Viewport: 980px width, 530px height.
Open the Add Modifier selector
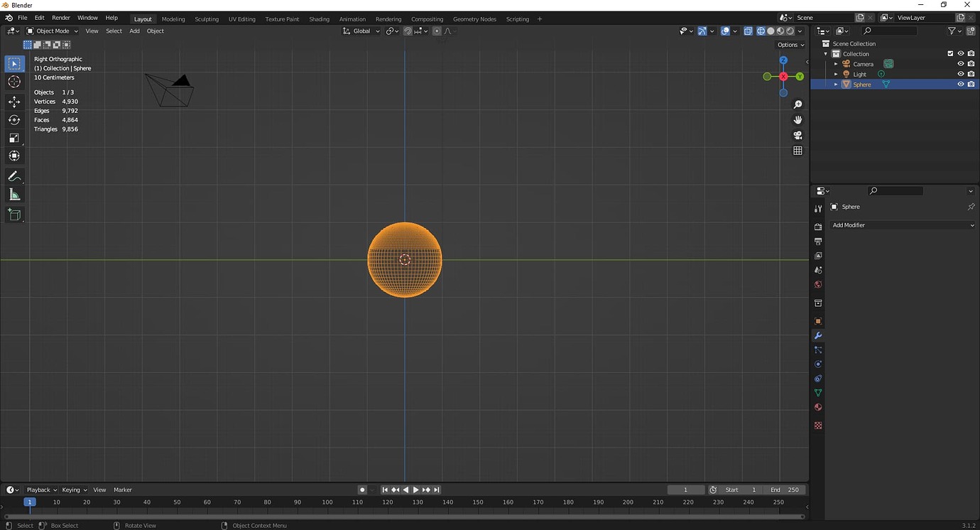[x=902, y=225]
